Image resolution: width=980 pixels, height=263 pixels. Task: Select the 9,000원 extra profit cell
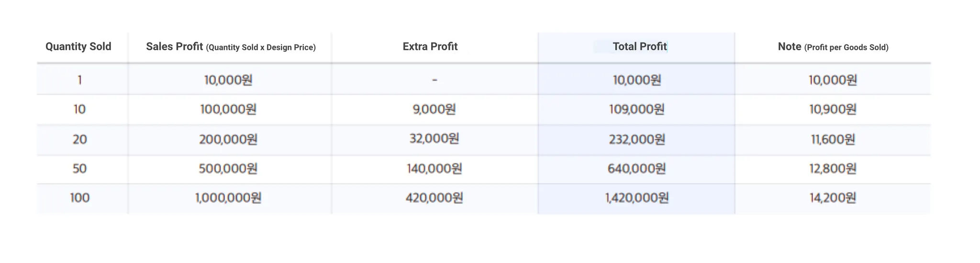(434, 110)
